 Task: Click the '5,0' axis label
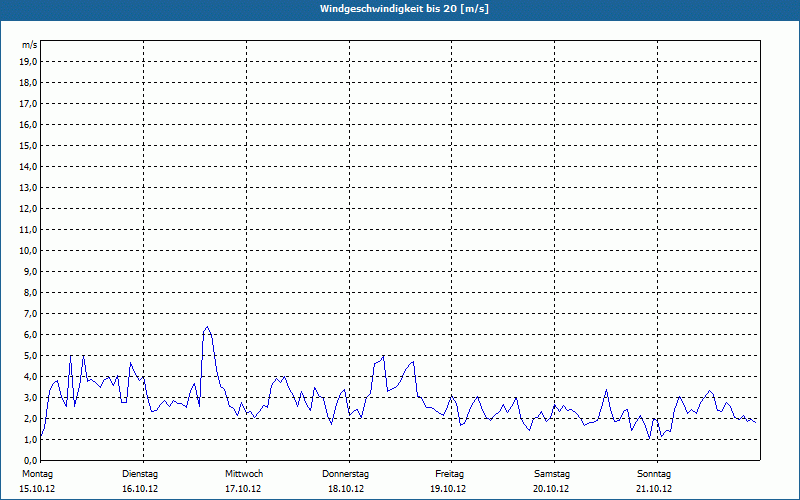click(x=30, y=355)
